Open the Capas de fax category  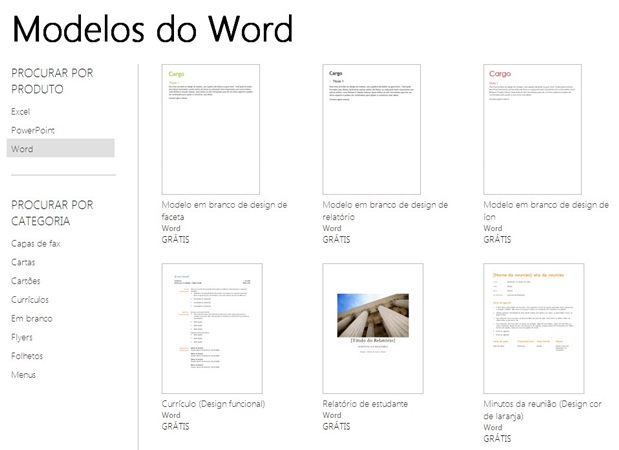[x=36, y=244]
